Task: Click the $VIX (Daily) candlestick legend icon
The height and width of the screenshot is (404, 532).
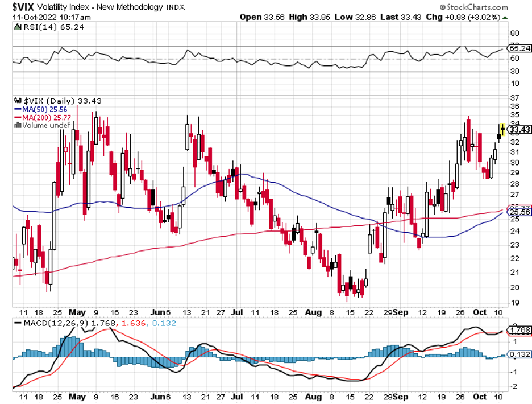Action: pyautogui.click(x=17, y=100)
